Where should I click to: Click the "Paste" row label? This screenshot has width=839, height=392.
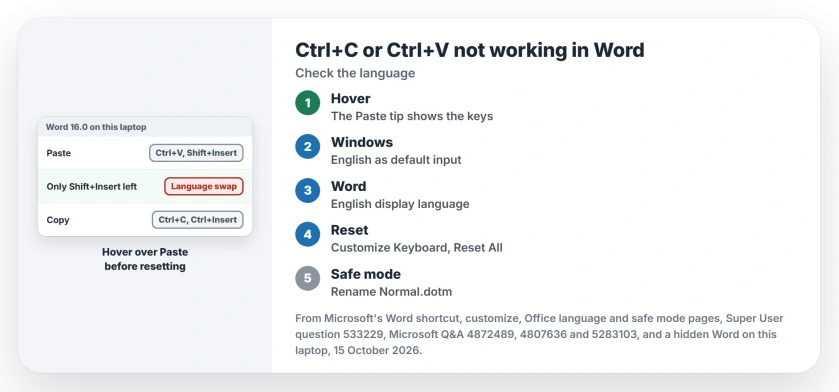[59, 153]
